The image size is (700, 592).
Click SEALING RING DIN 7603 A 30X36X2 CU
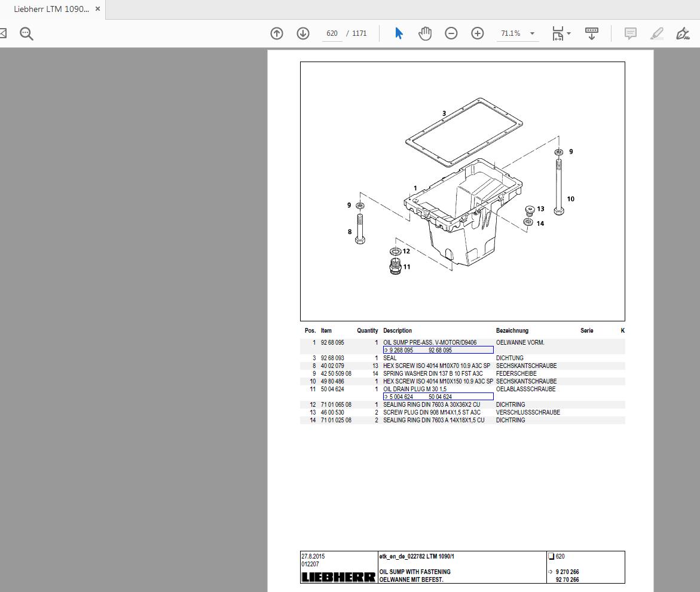click(x=432, y=404)
